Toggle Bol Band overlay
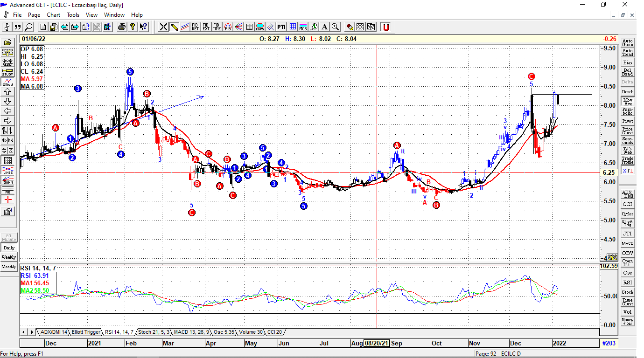Viewport: 644px width, 358px height. (628, 72)
